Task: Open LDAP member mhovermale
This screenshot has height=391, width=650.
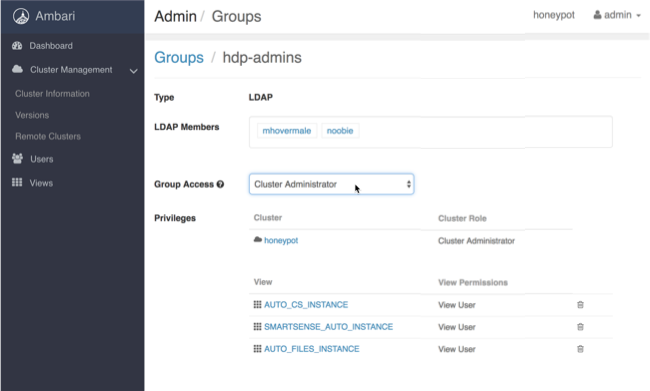Action: pos(286,131)
